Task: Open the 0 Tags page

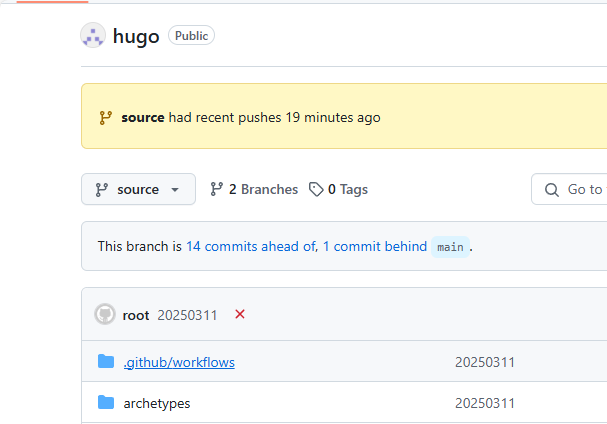Action: click(x=338, y=189)
